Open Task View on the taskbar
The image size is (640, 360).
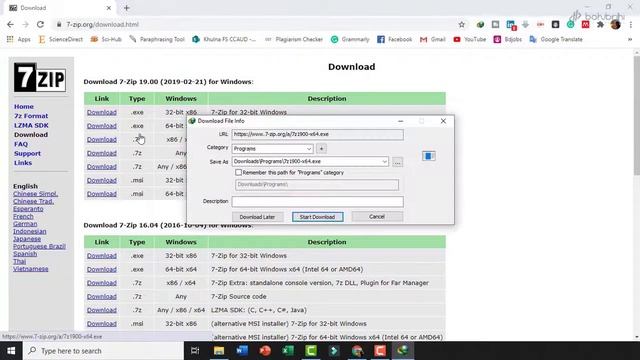coord(195,351)
